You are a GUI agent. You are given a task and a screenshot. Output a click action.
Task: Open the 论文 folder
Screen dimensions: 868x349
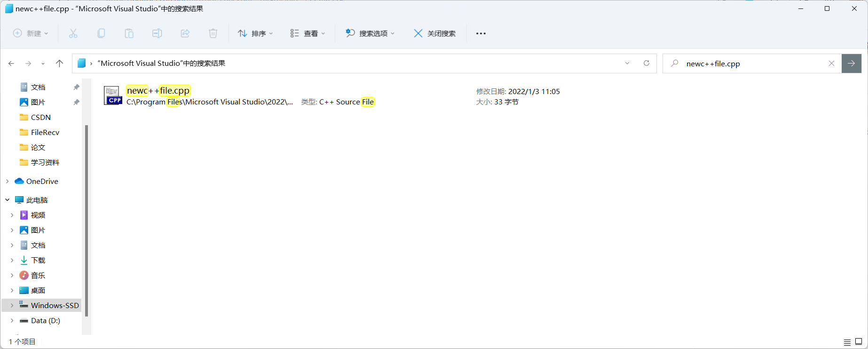click(38, 147)
